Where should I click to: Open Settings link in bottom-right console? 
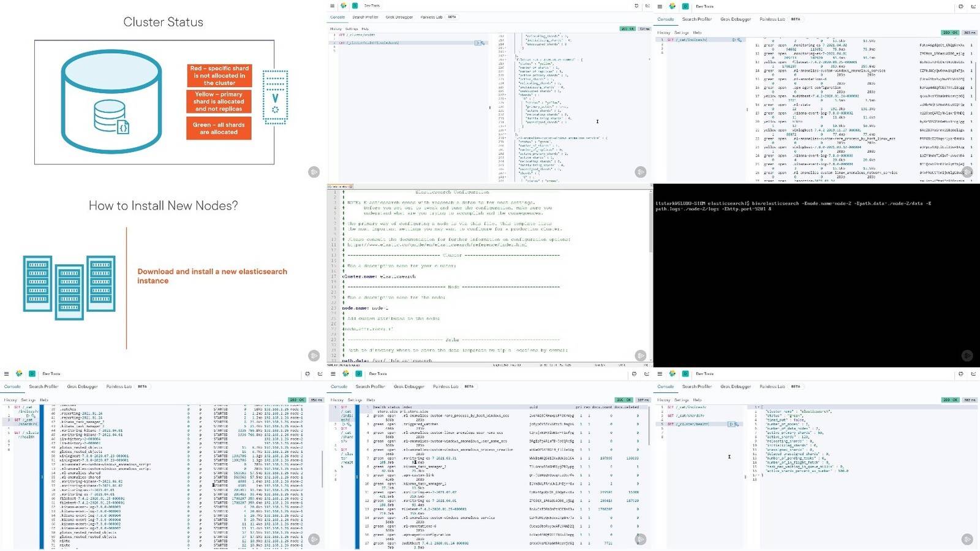tap(682, 400)
